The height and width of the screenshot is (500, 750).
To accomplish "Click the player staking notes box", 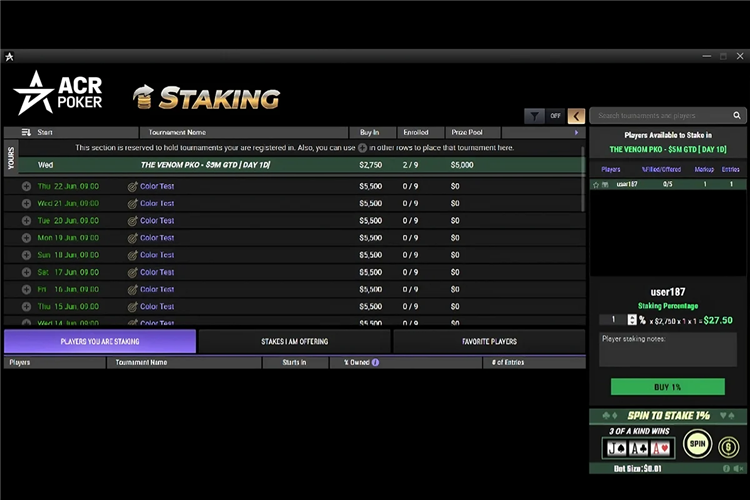I will 668,350.
